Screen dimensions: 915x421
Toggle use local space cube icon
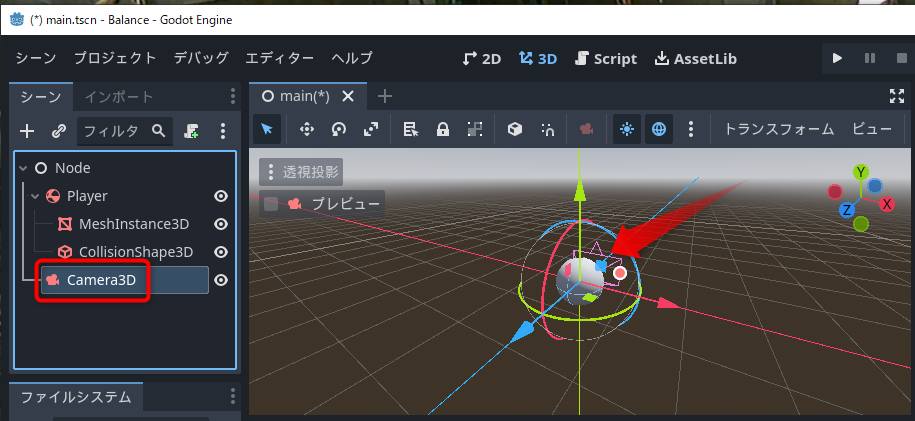(515, 129)
